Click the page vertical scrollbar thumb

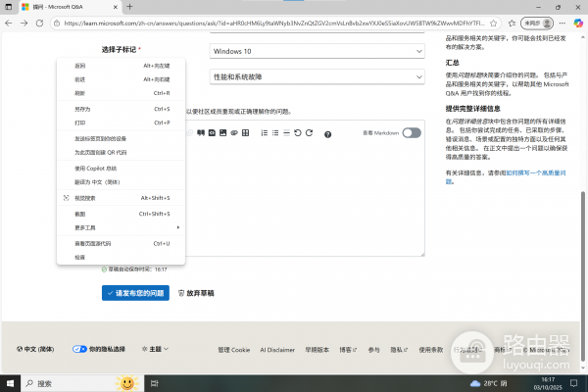583,275
